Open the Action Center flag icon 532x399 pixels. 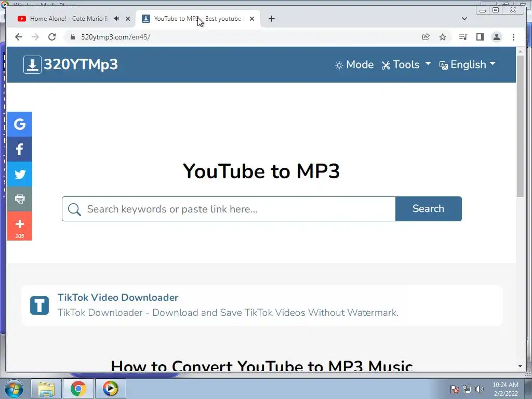pyautogui.click(x=455, y=389)
